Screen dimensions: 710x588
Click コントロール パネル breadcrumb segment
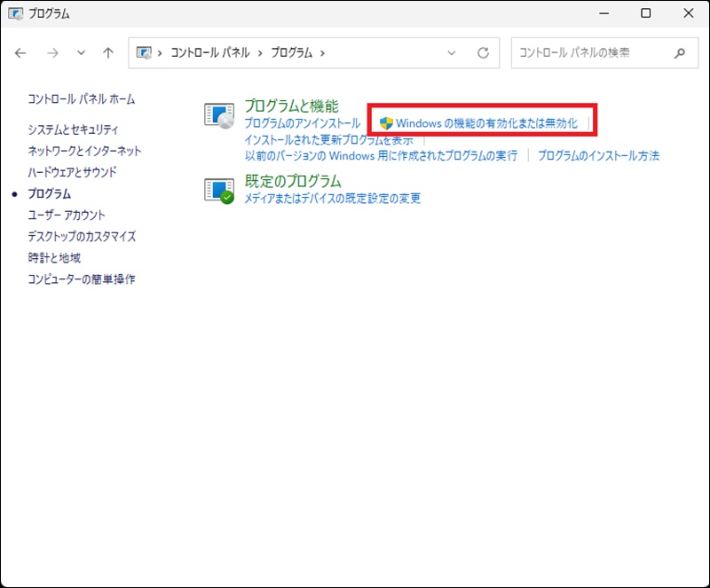(207, 53)
